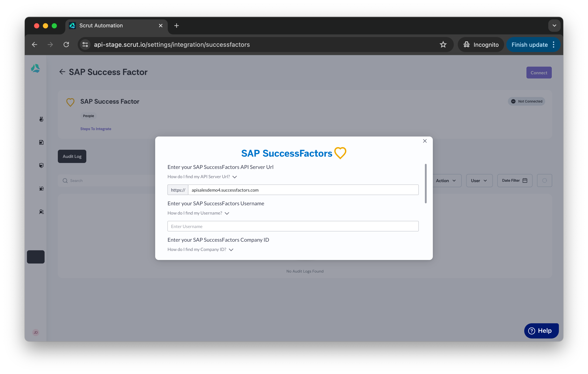The image size is (588, 374).
Task: Click the address bar URL
Action: tap(172, 45)
